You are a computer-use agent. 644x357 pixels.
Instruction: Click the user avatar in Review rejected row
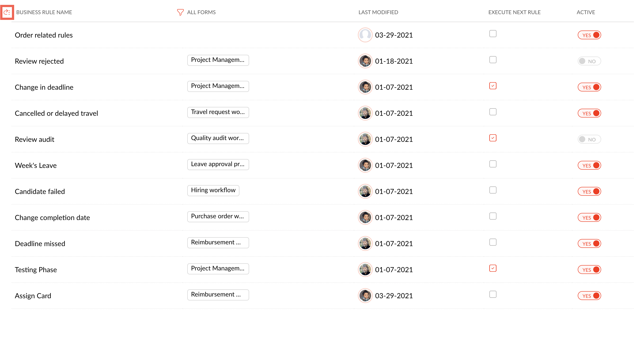tap(365, 61)
